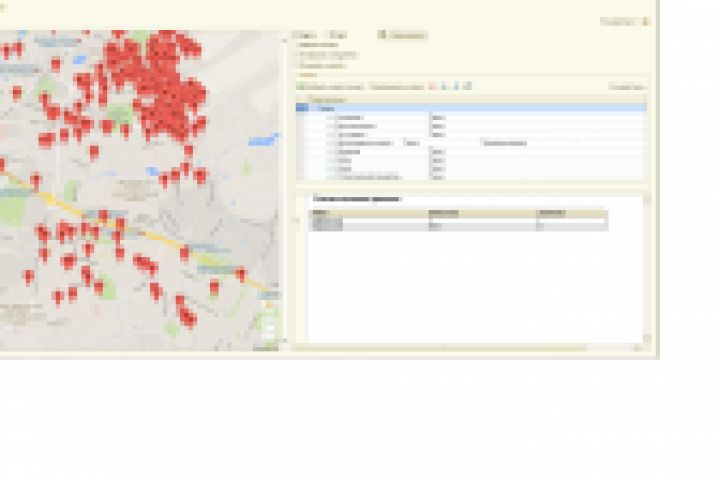Select the highlighted blue row in the settings tree
Screen dimensions: 720x480
click(472, 108)
